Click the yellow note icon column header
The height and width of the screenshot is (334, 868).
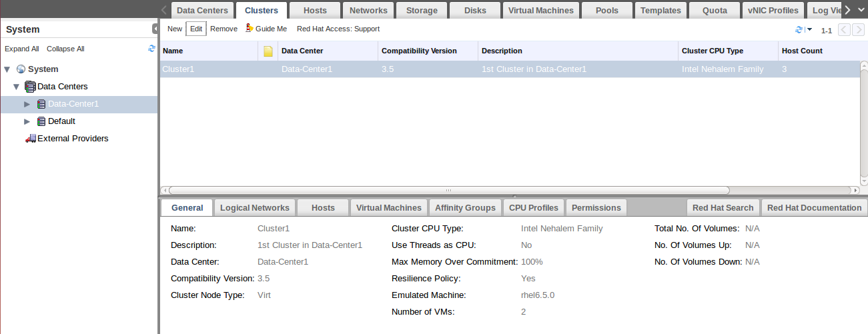pos(268,51)
